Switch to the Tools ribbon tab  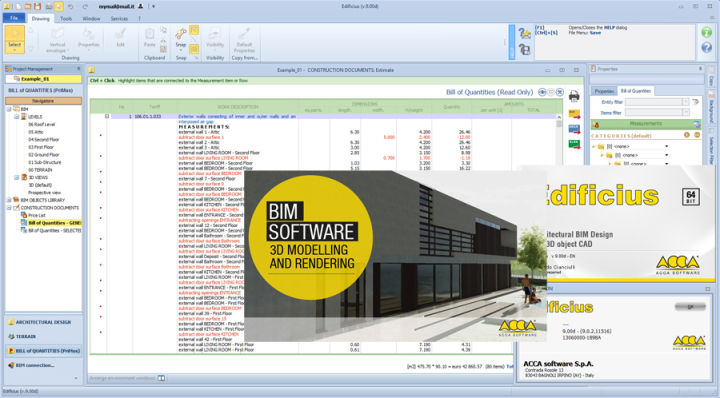[x=66, y=19]
